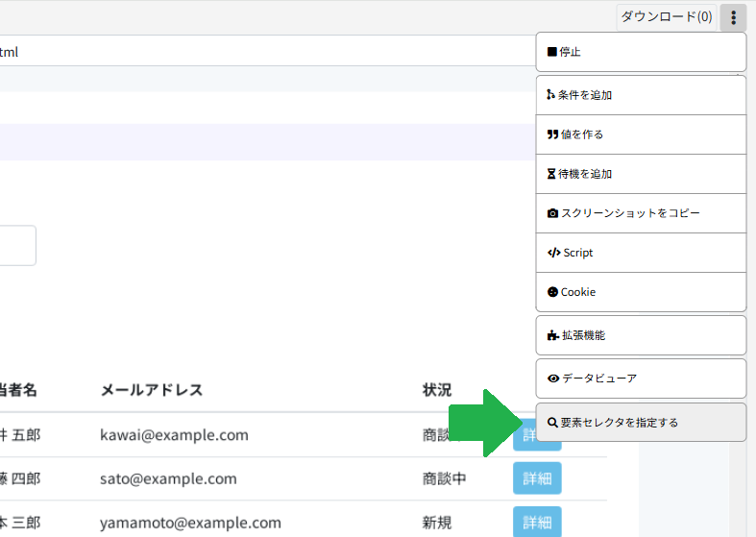Select 値を作る menu entry
Image resolution: width=756 pixels, height=537 pixels.
click(x=641, y=134)
